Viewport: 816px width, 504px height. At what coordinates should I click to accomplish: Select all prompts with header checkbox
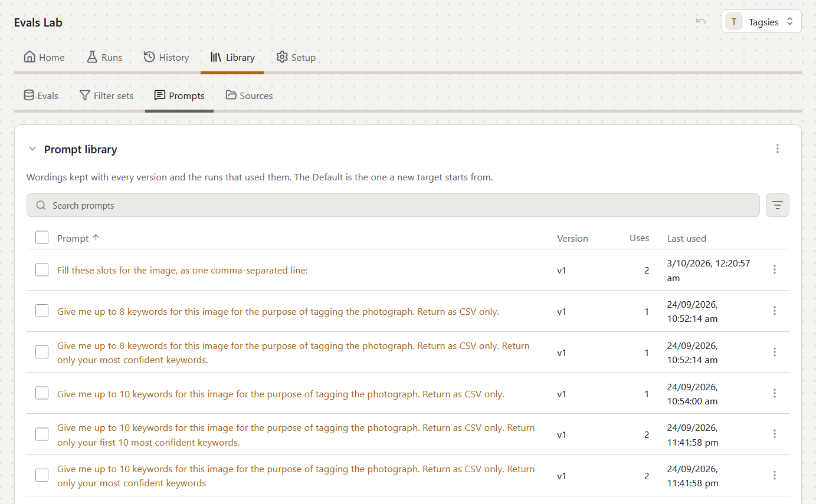click(x=42, y=238)
